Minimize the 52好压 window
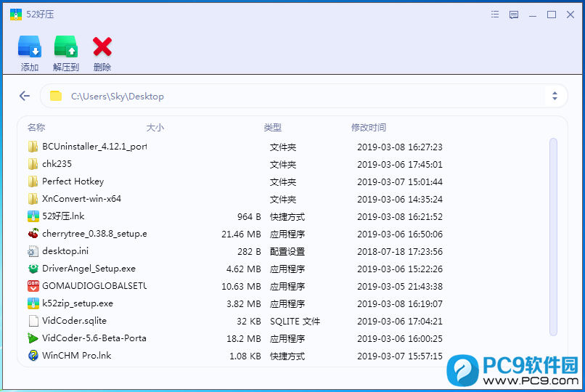 click(x=533, y=15)
